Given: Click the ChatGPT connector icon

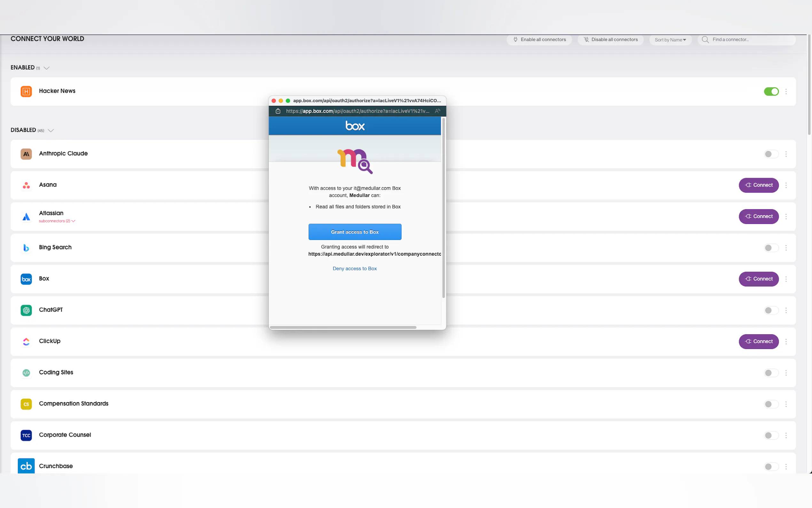Looking at the screenshot, I should pos(26,310).
